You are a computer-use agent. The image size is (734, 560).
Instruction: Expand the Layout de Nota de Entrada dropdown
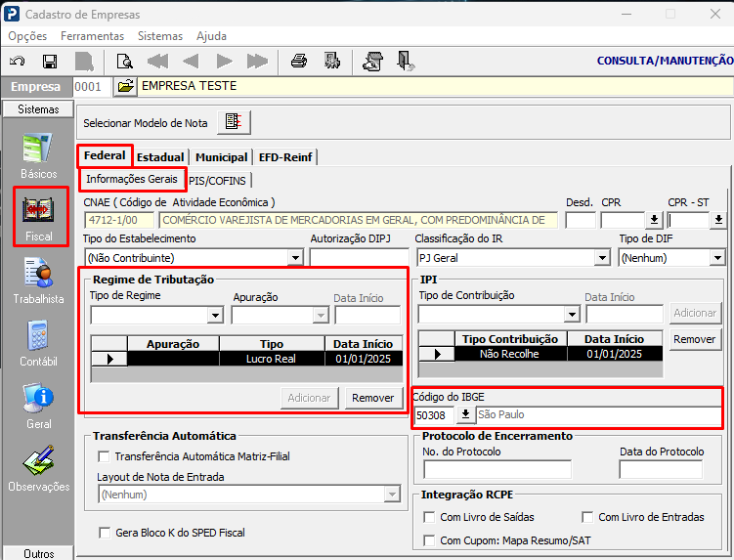(x=392, y=494)
